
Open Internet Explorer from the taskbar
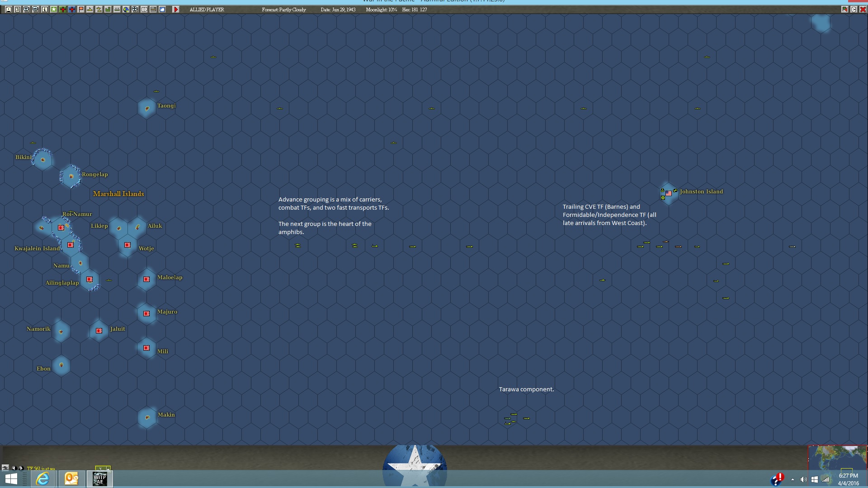(x=42, y=479)
